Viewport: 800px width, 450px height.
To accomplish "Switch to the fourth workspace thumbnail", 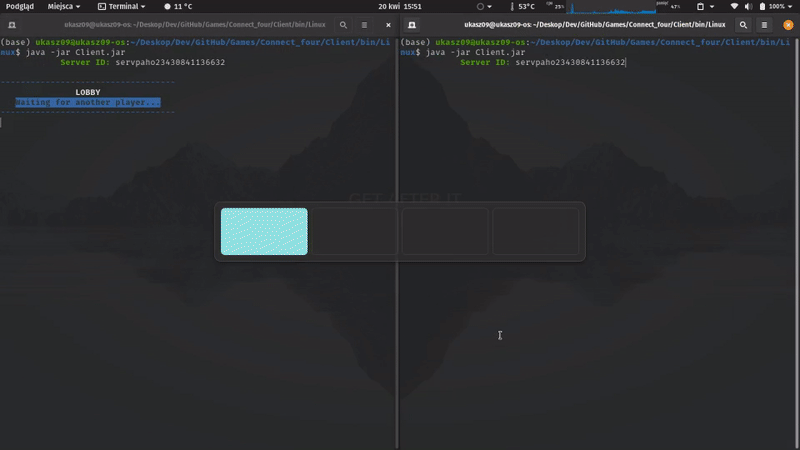I will [536, 231].
